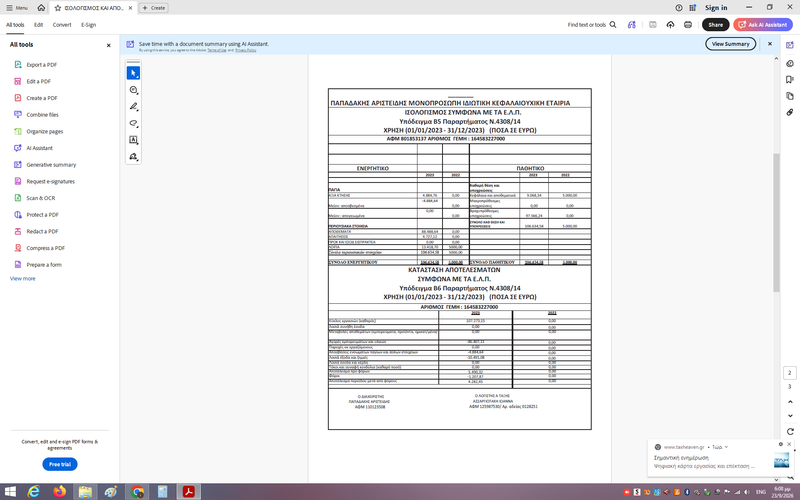800x500 pixels.
Task: Click the print icon
Action: (688, 24)
